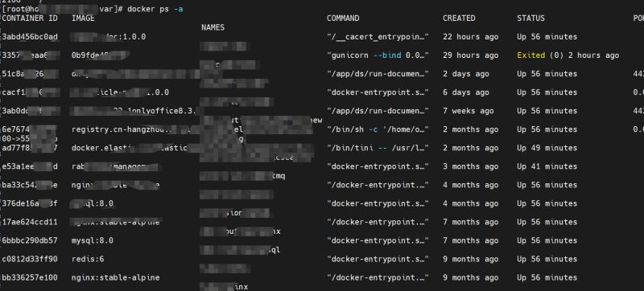The image size is (644, 291).
Task: Click nginx:stable-alpine image in last row
Action: [115, 277]
